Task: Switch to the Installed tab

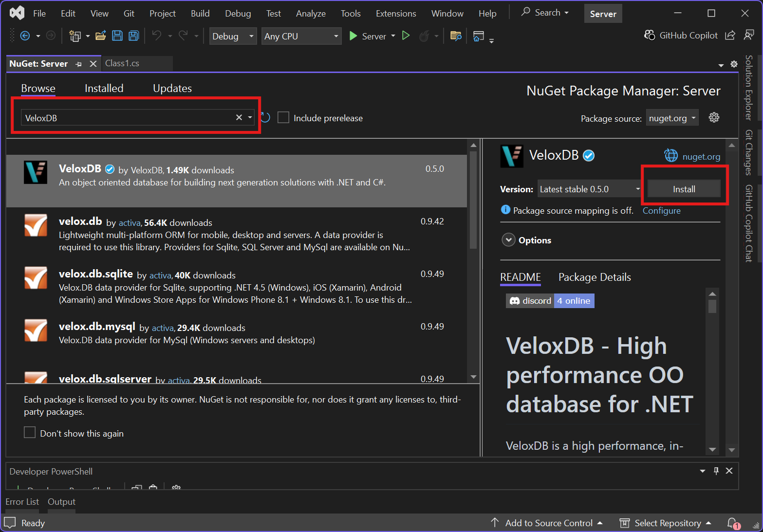Action: click(x=104, y=88)
